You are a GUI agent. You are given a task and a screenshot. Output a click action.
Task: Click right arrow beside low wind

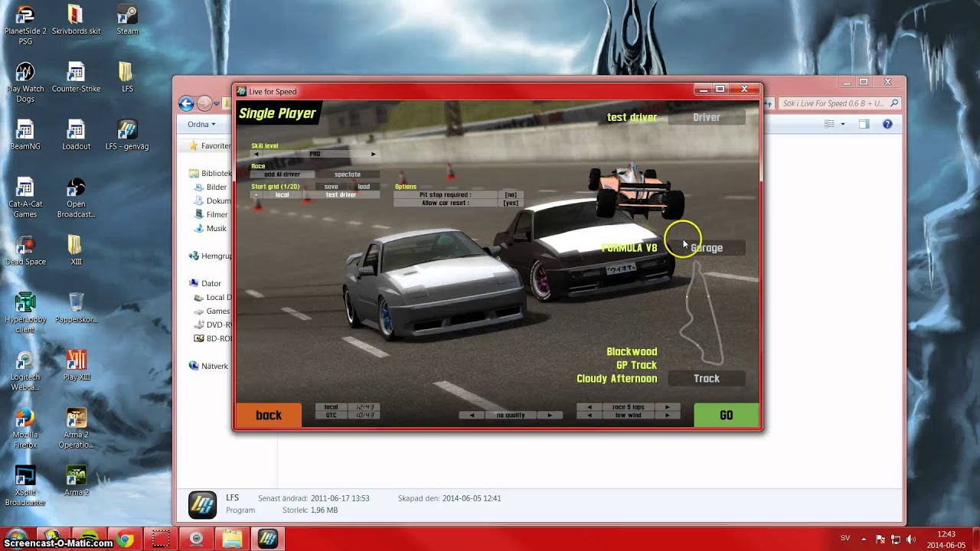668,416
